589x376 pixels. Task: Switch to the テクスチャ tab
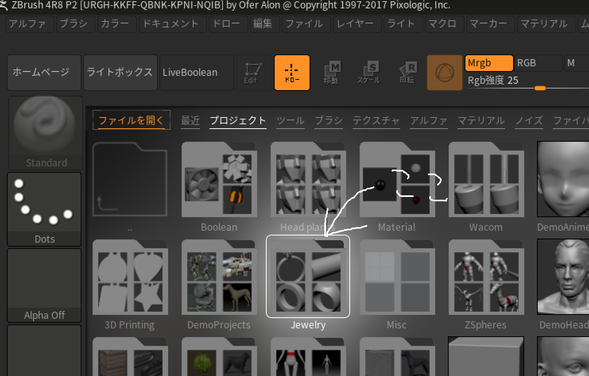(376, 121)
